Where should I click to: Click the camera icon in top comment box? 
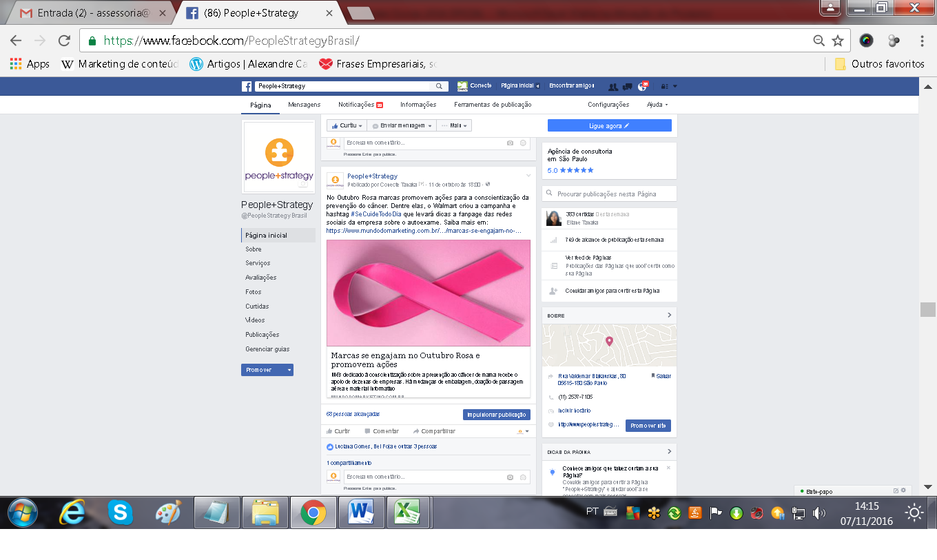pyautogui.click(x=510, y=143)
